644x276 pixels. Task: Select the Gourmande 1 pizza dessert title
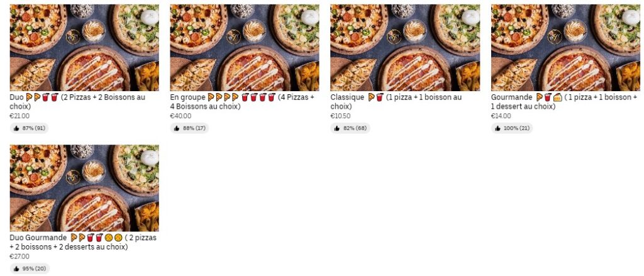pyautogui.click(x=564, y=102)
